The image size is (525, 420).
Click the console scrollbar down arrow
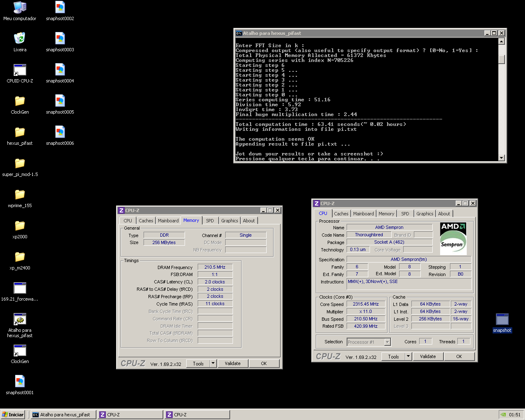tap(501, 158)
